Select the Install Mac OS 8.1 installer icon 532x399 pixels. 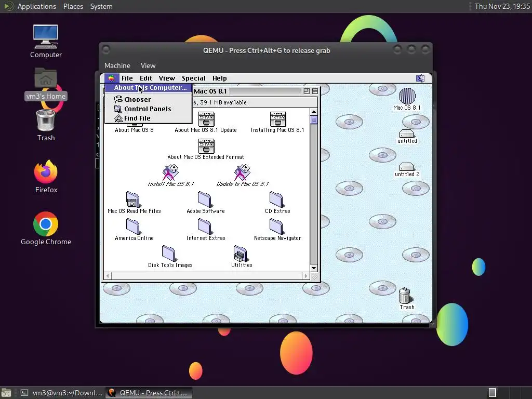point(170,176)
